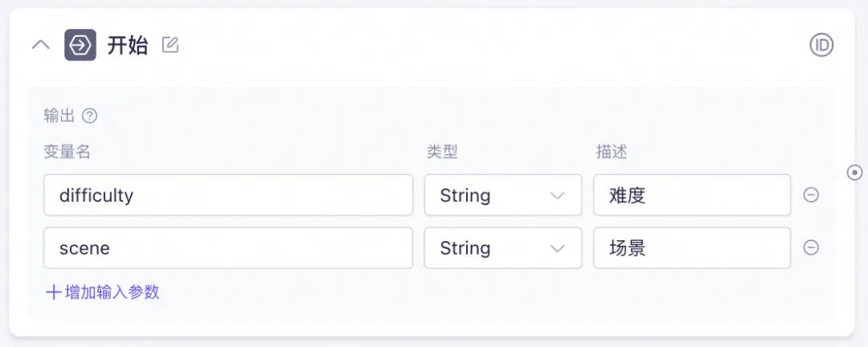This screenshot has width=868, height=347.
Task: Click the 场景 description field
Action: tap(691, 248)
